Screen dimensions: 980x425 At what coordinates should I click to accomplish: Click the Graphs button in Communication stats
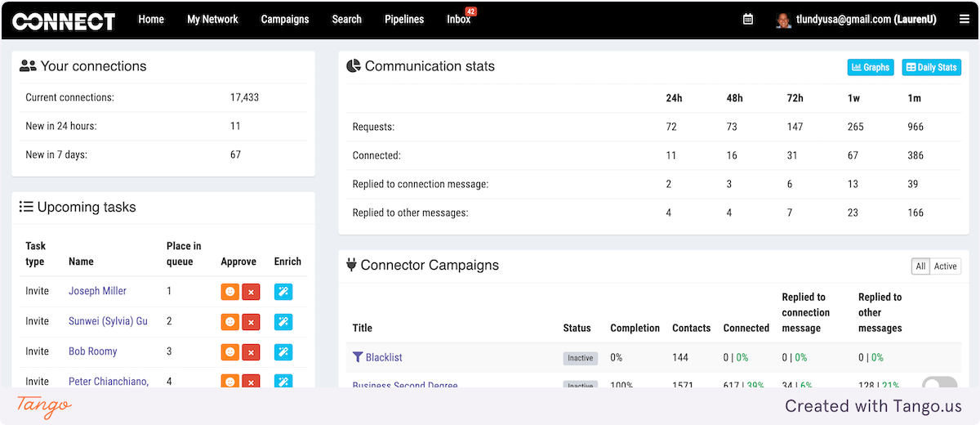(x=871, y=67)
